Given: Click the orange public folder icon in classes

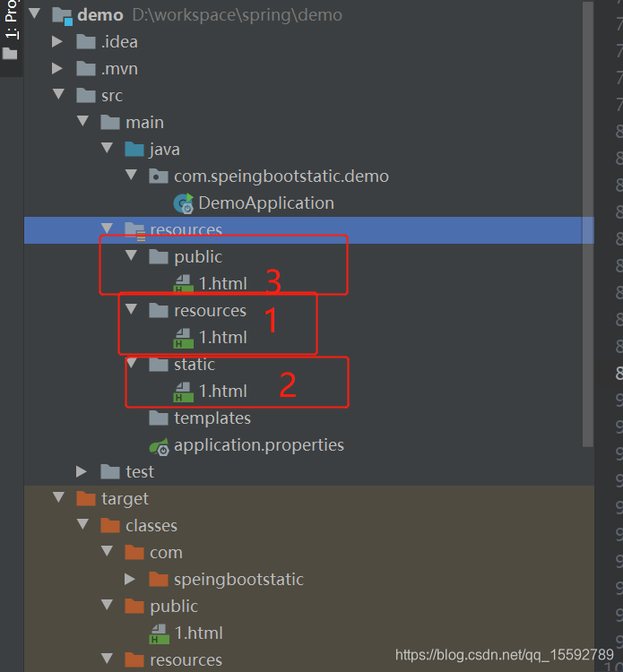Looking at the screenshot, I should (x=134, y=607).
